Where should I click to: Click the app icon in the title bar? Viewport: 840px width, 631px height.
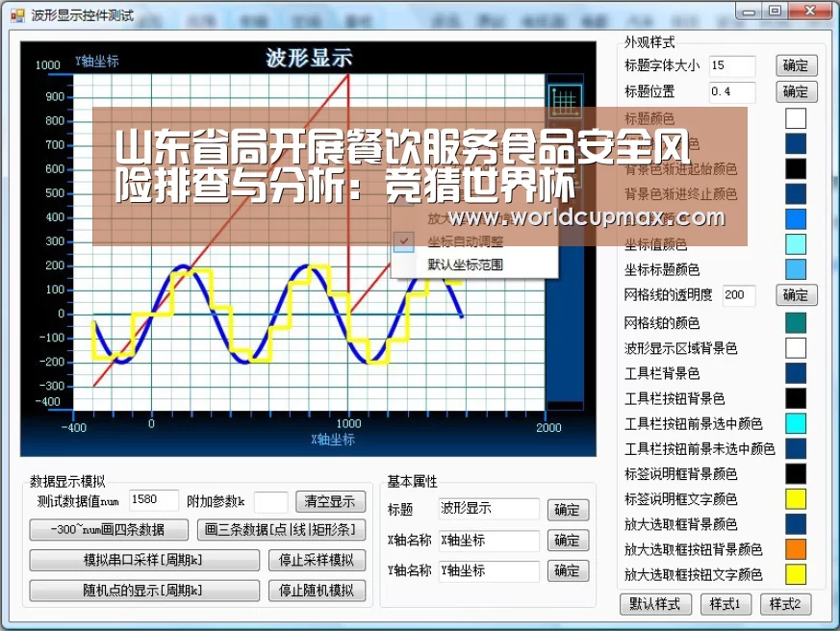17,15
